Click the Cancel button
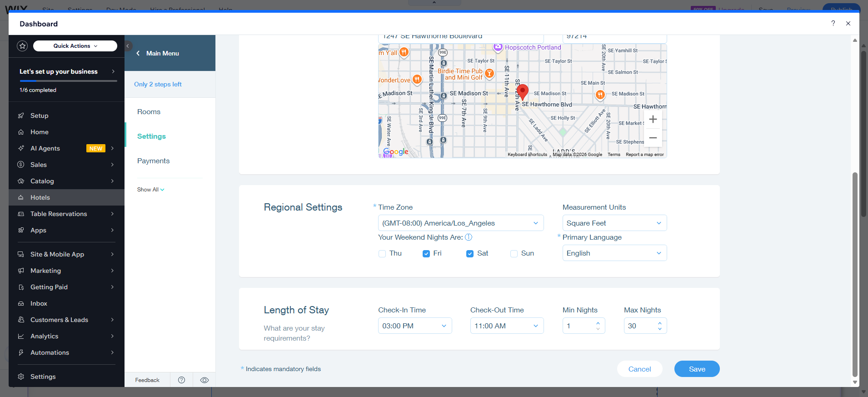 coord(639,369)
